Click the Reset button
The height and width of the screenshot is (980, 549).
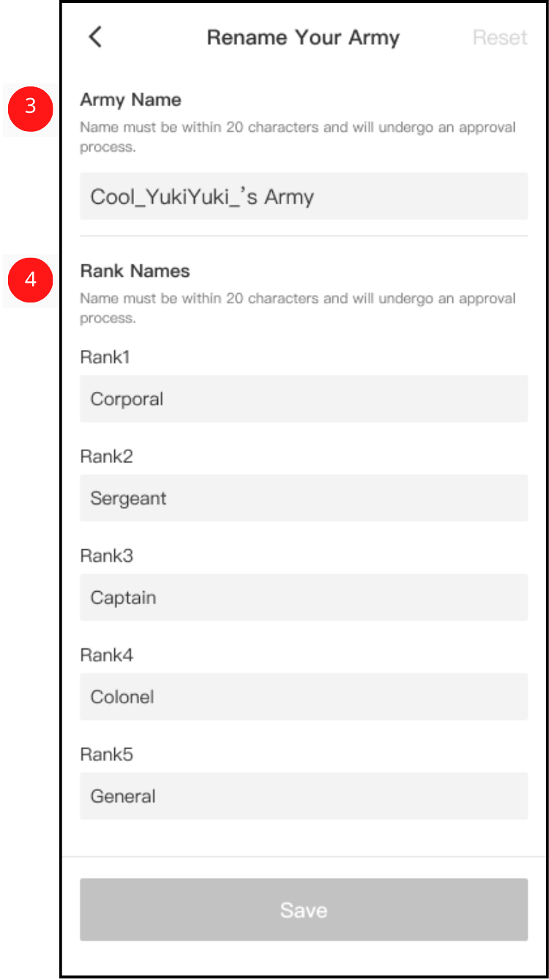500,37
